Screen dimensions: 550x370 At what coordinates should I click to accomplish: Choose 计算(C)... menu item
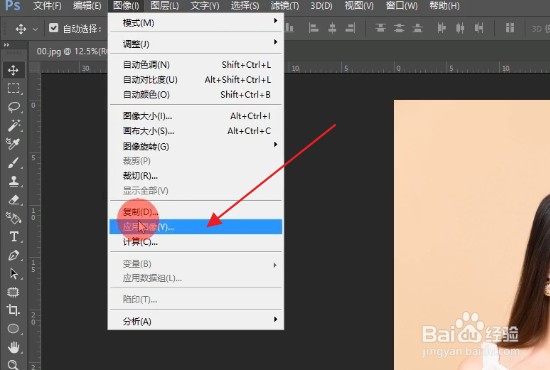(x=196, y=242)
